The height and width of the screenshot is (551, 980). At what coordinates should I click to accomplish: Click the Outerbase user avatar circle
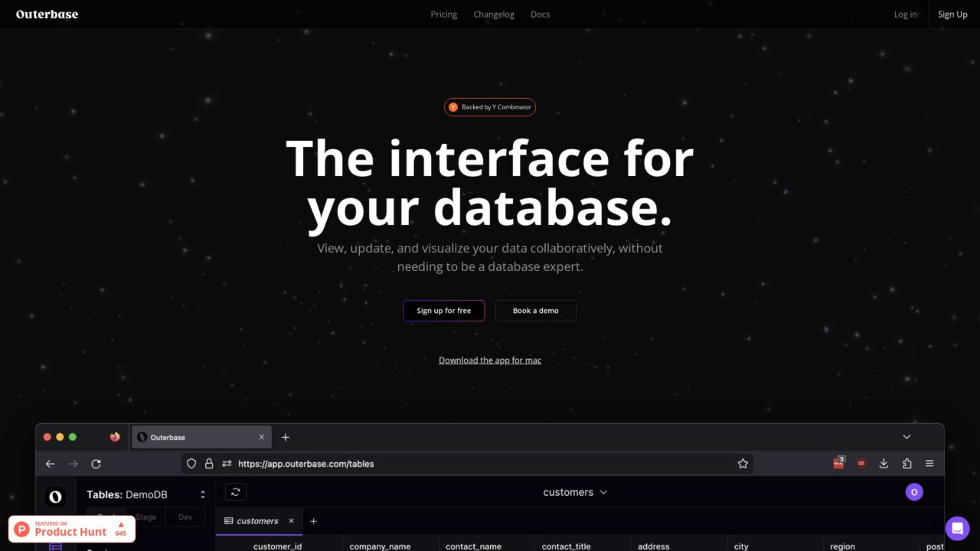(x=914, y=491)
